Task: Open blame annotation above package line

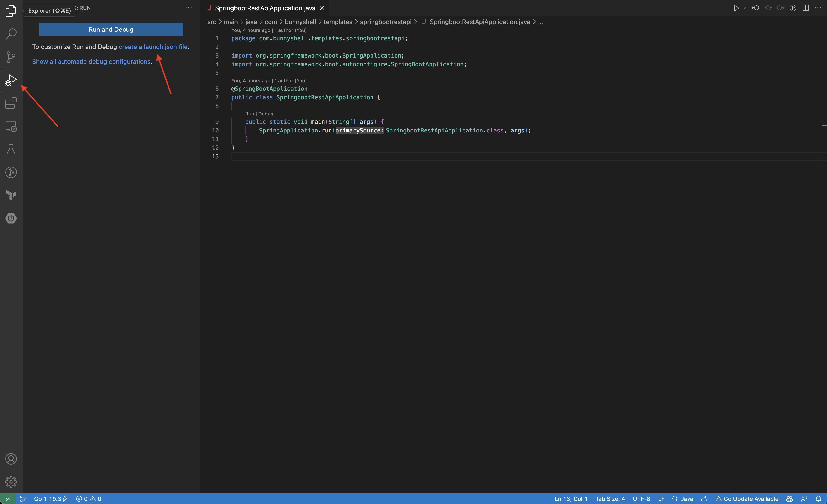Action: point(269,30)
